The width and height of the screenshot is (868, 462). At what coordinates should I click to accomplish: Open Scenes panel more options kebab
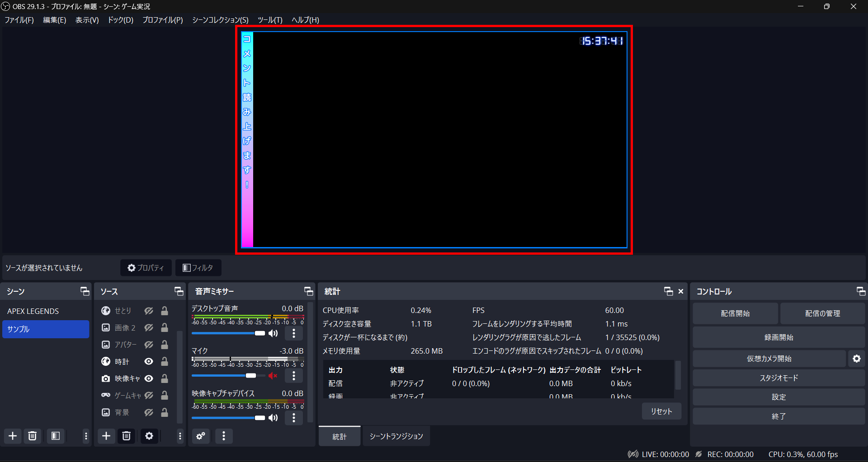tap(86, 436)
